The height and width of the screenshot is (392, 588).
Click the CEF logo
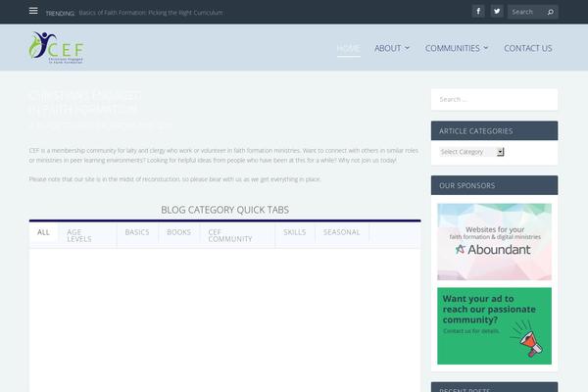pos(56,48)
